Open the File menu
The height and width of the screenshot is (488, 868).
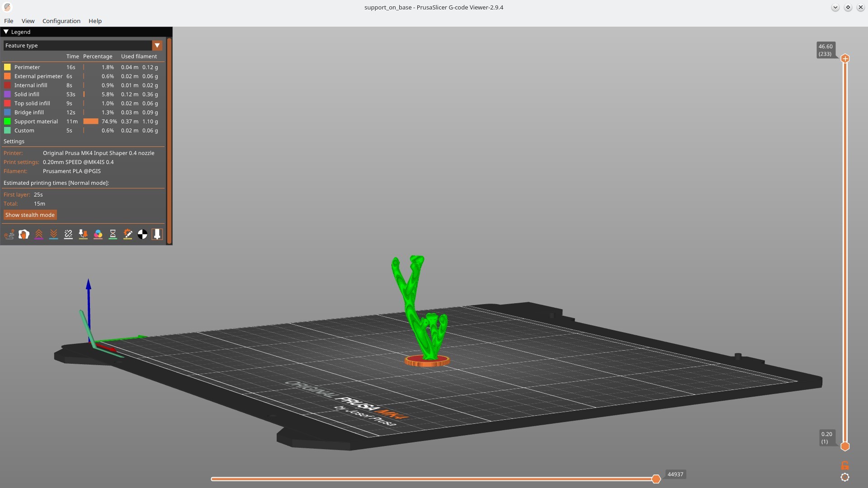9,21
